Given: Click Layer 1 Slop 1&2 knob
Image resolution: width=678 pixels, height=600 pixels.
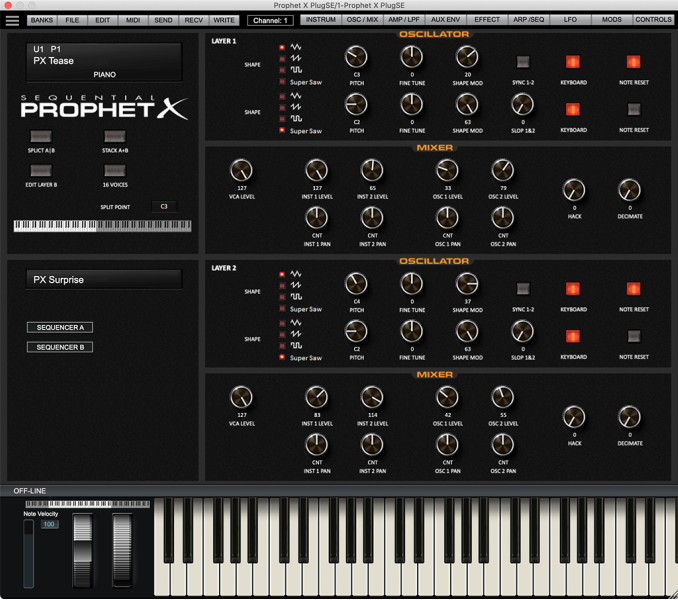Looking at the screenshot, I should coord(522,104).
